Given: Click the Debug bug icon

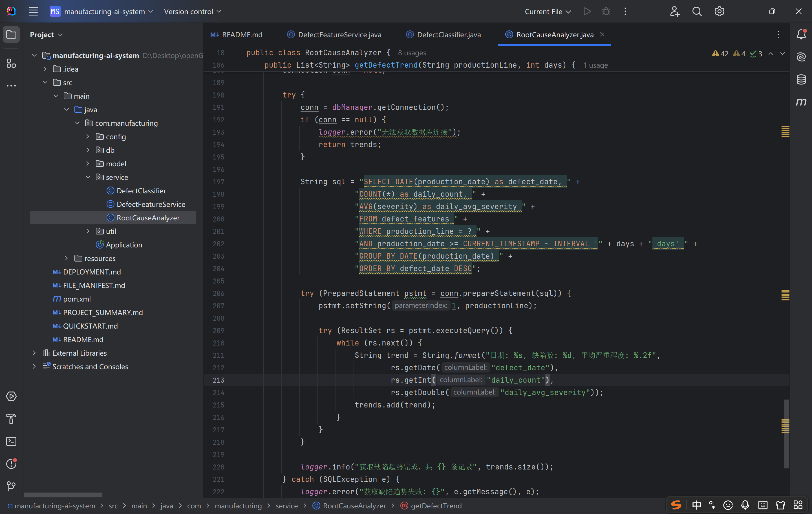Looking at the screenshot, I should pyautogui.click(x=606, y=12).
